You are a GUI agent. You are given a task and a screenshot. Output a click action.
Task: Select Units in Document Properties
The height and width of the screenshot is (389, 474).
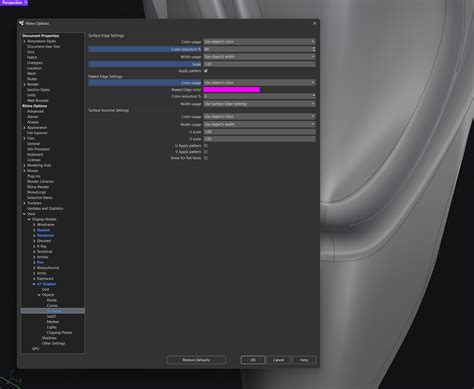click(x=31, y=95)
